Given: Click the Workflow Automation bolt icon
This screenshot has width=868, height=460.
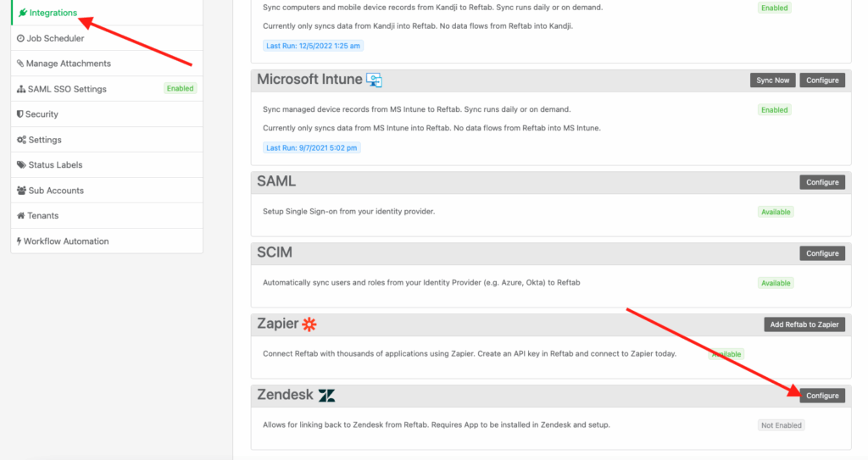Looking at the screenshot, I should click(x=19, y=241).
